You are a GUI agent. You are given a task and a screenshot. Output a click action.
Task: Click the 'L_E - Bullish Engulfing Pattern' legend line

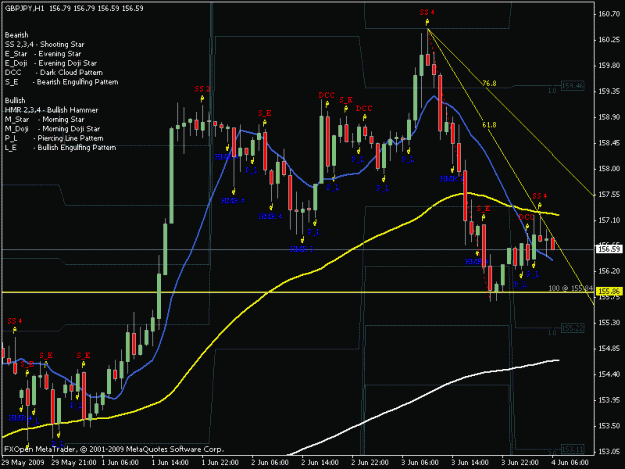tap(61, 147)
